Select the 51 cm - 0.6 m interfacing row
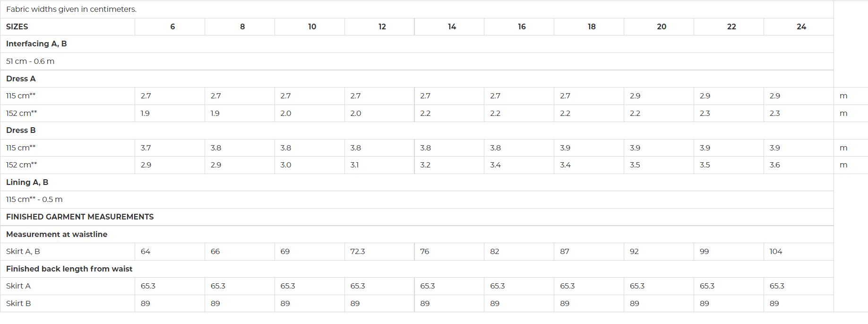Viewport: 868px width, 324px height. pos(417,61)
